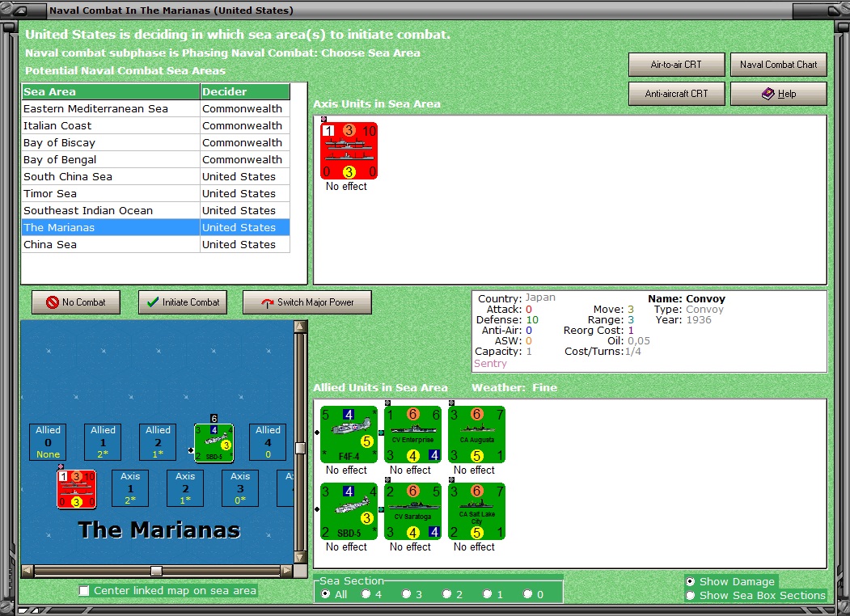Click map vertical scrollbar down arrow
Image resolution: width=850 pixels, height=616 pixels.
300,557
